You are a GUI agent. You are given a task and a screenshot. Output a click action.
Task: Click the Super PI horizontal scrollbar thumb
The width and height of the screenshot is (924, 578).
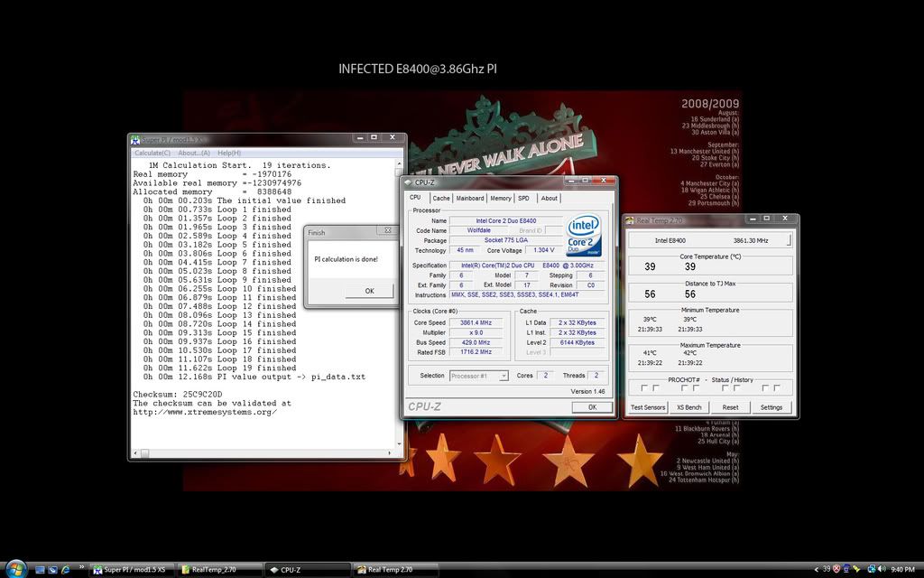(145, 453)
